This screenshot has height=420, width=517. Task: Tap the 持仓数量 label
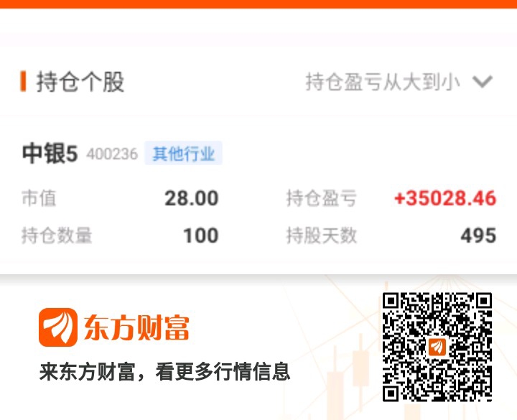[57, 235]
